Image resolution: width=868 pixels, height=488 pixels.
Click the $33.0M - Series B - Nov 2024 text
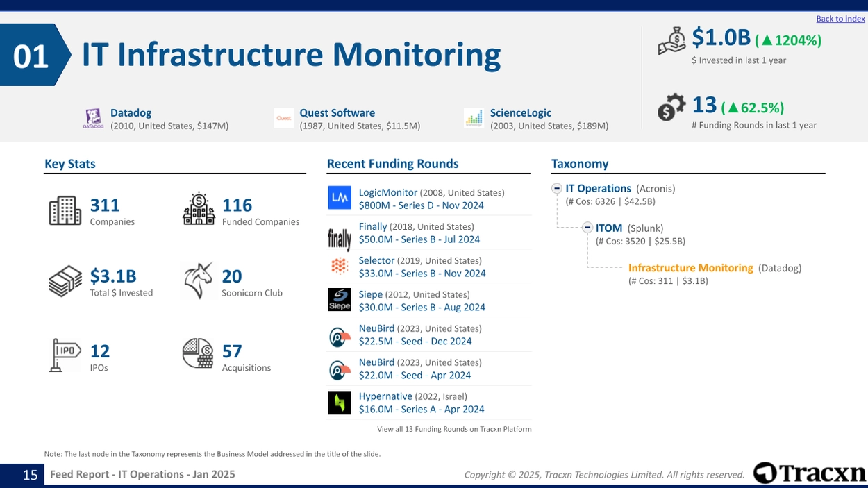click(x=422, y=274)
